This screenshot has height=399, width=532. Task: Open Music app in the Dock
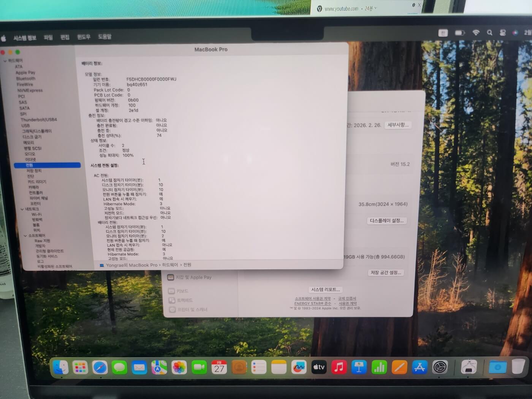click(x=339, y=367)
